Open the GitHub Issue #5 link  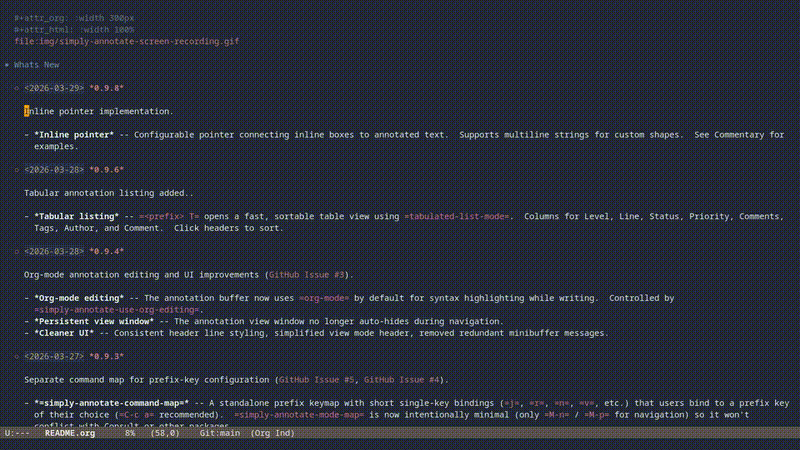tap(316, 380)
